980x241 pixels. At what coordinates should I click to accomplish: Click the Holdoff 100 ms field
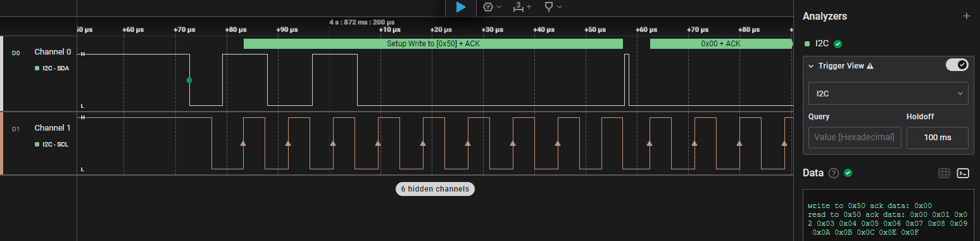click(937, 138)
